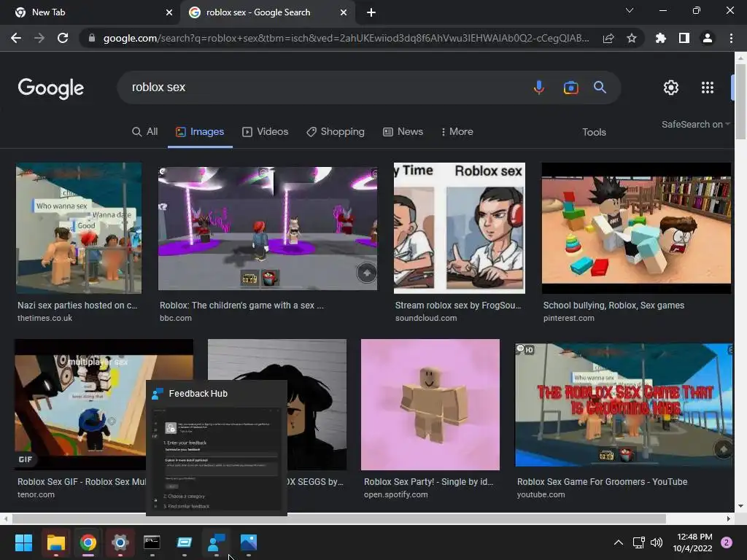Switch to the Shopping results tab
This screenshot has height=560, width=747.
[x=336, y=132]
